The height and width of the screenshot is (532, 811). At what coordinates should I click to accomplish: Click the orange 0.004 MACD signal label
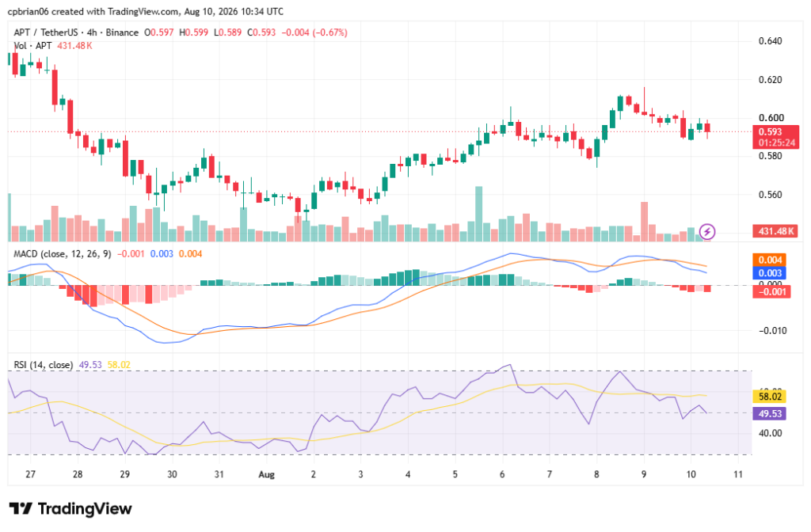pyautogui.click(x=770, y=260)
